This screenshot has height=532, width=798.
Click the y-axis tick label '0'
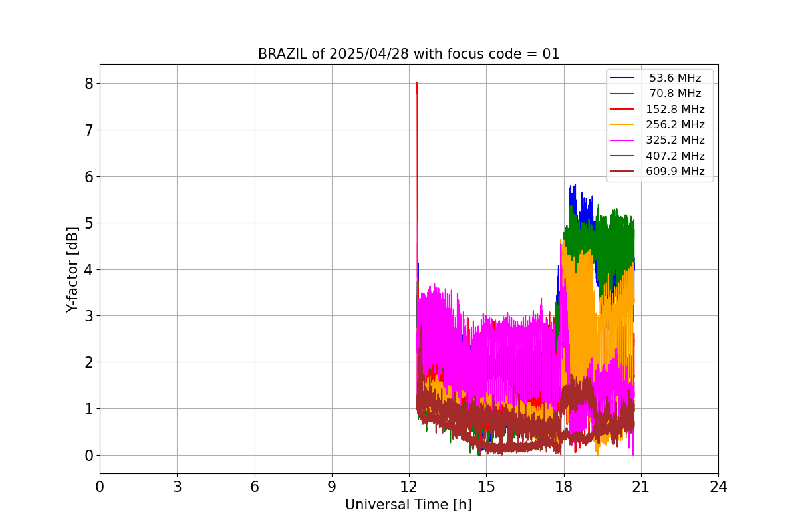coord(88,456)
